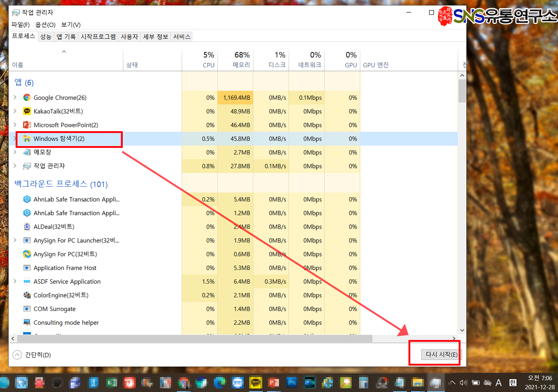Expand the 작업 관리자 process group
558x392 pixels.
tap(15, 166)
